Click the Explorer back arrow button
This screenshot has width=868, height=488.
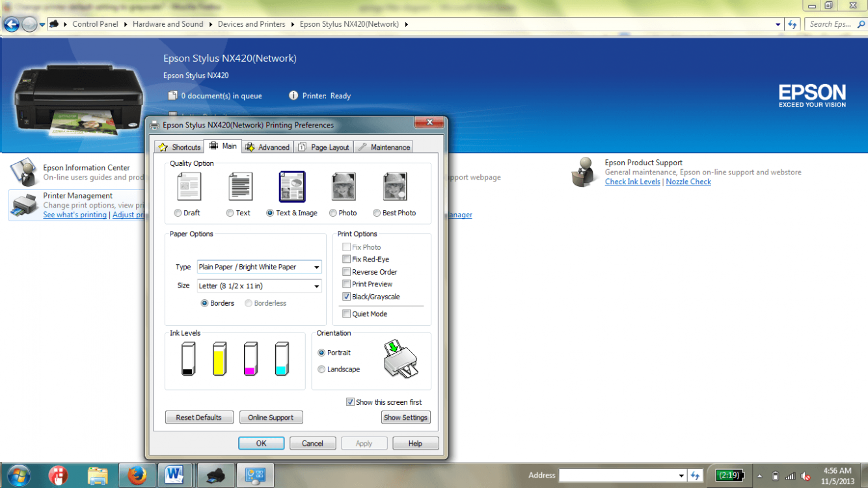click(x=11, y=25)
